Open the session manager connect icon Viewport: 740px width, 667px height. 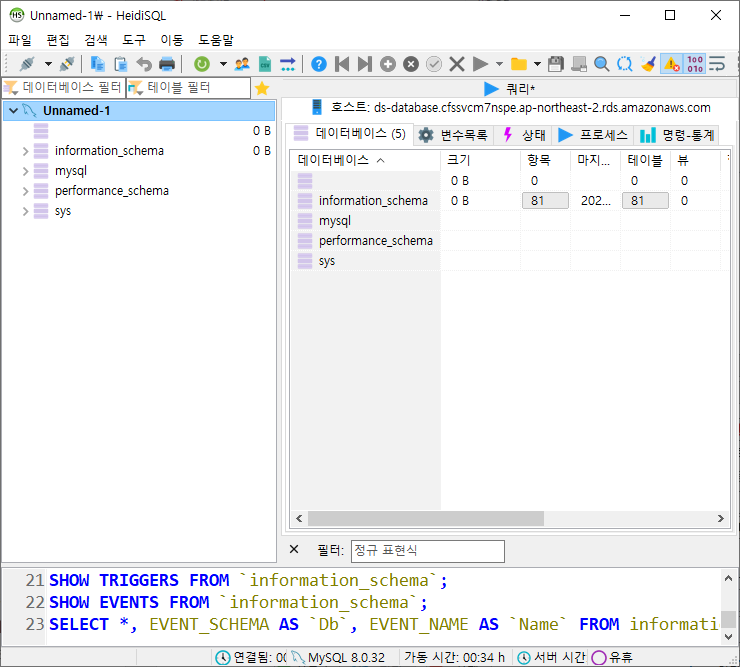pos(27,63)
